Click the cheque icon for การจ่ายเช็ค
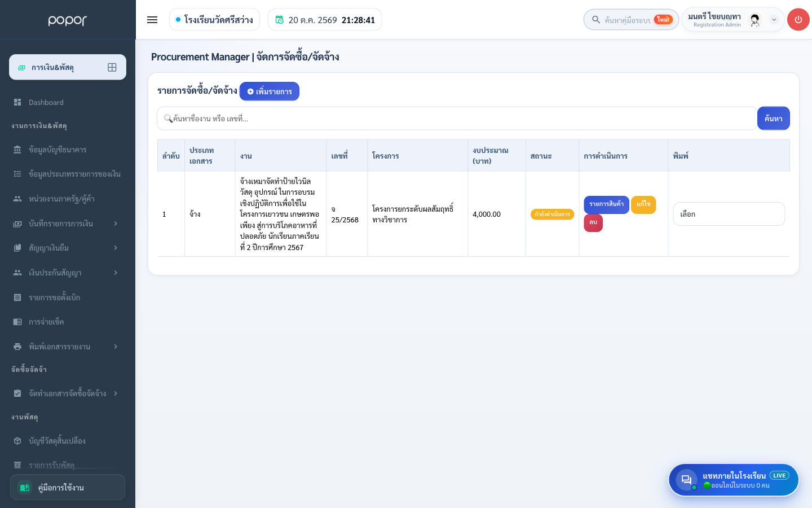 17,322
